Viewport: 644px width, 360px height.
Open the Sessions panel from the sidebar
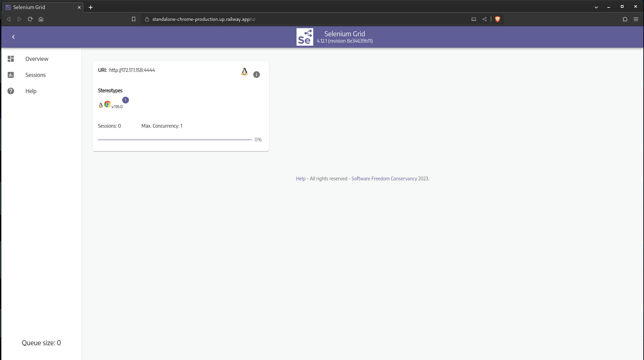35,75
